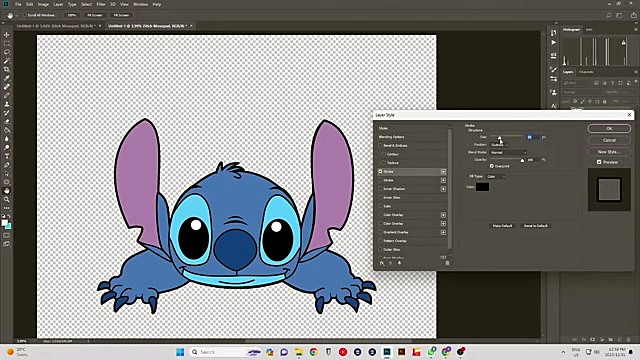Click Reset to Default button
The image size is (640, 360).
click(536, 226)
